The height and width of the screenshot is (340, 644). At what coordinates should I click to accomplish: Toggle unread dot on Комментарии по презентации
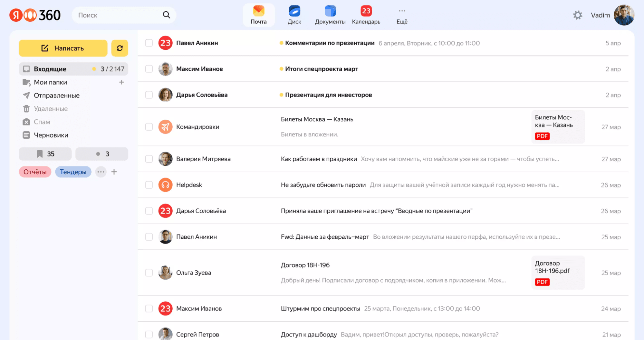click(x=281, y=43)
